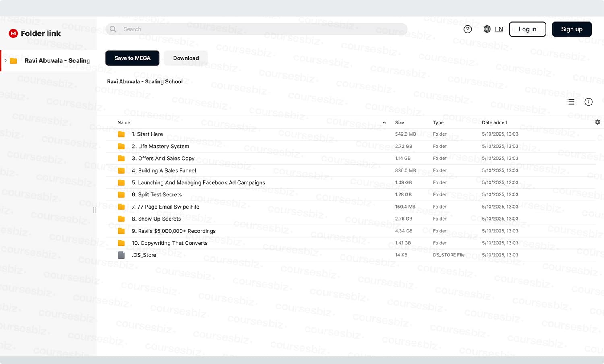604x364 pixels.
Task: Click the Folder link title
Action: (x=41, y=33)
